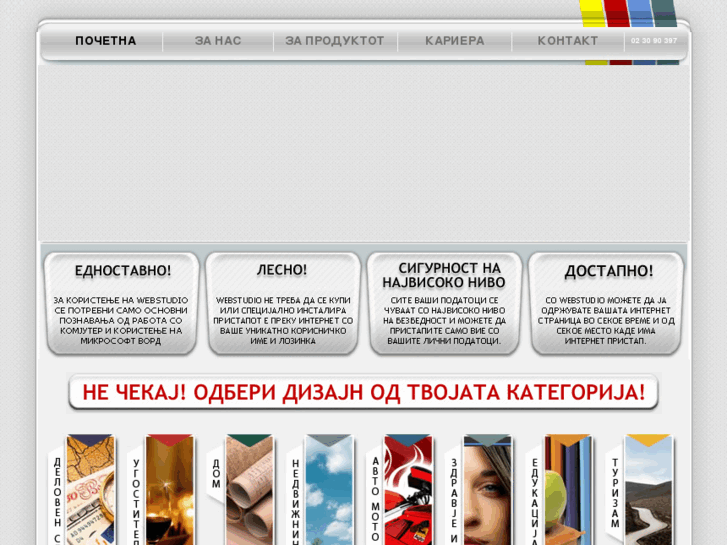Go to the ЗА НАС page
Viewport: 727px width, 545px height.
tap(218, 41)
